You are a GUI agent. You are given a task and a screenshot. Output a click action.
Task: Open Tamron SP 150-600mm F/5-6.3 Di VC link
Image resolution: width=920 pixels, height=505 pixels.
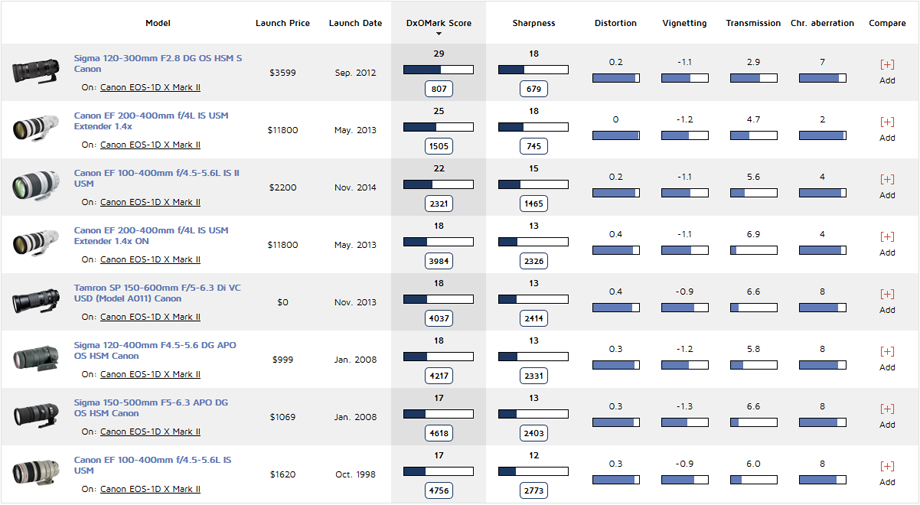click(157, 293)
